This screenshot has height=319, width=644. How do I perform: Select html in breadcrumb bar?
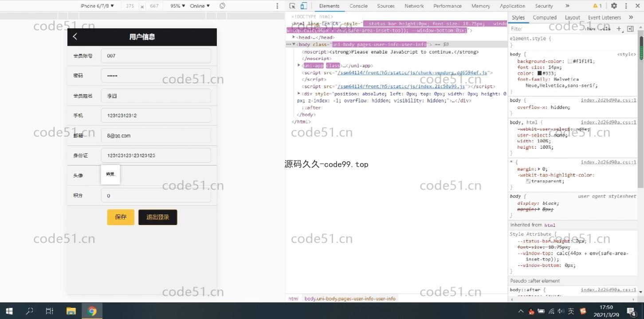[x=293, y=299]
